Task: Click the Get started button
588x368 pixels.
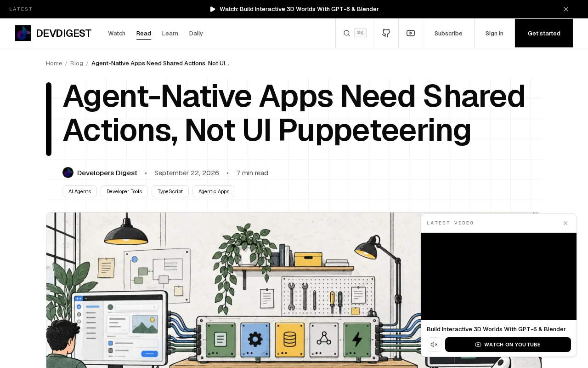Action: [x=544, y=33]
